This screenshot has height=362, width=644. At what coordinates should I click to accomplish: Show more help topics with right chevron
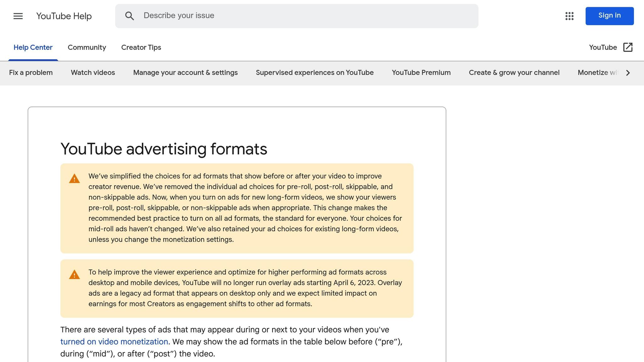coord(628,73)
